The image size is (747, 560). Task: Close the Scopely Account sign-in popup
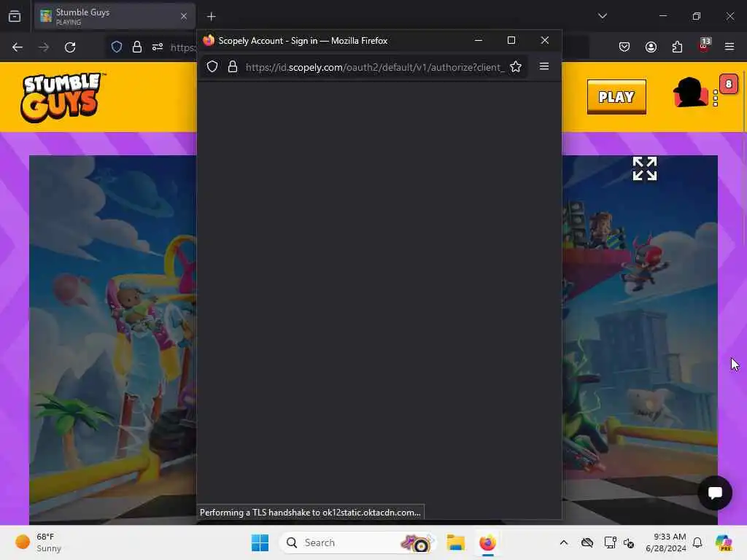(545, 41)
